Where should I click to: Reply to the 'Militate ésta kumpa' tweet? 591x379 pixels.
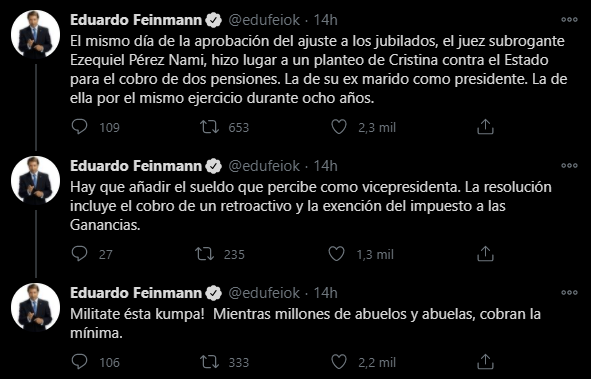click(79, 362)
